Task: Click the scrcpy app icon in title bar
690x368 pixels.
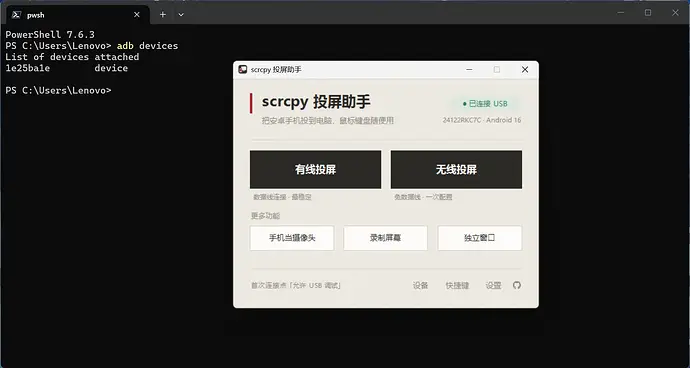Action: pyautogui.click(x=242, y=70)
